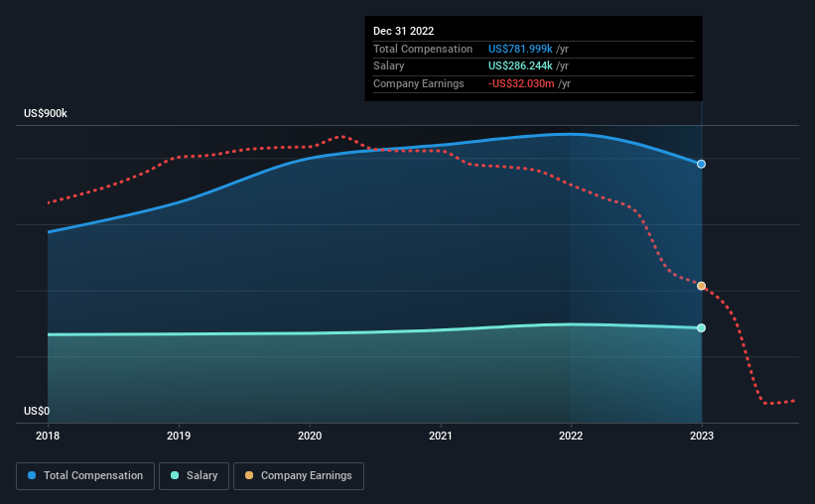
Task: Click the Total Compensation row label in tooltip
Action: click(x=423, y=49)
